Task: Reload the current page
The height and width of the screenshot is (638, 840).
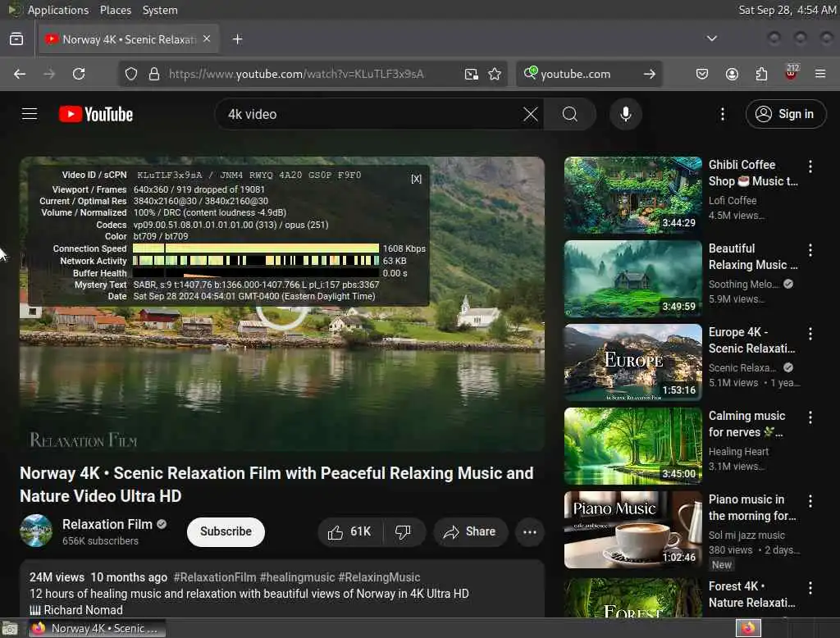Action: point(79,74)
